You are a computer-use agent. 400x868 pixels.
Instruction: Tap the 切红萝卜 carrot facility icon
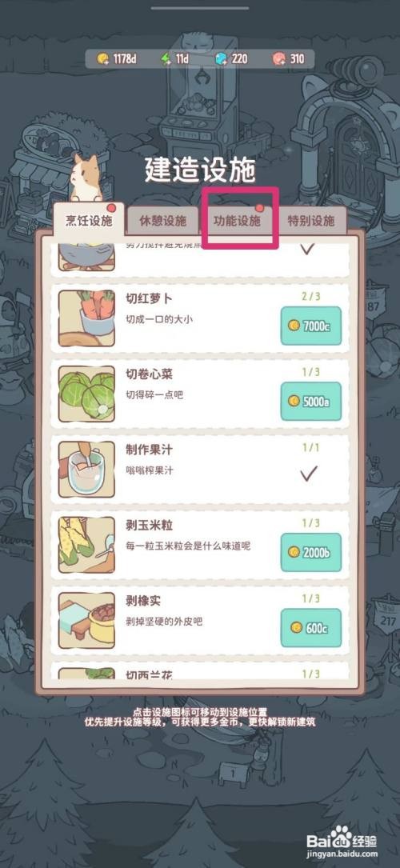(87, 318)
